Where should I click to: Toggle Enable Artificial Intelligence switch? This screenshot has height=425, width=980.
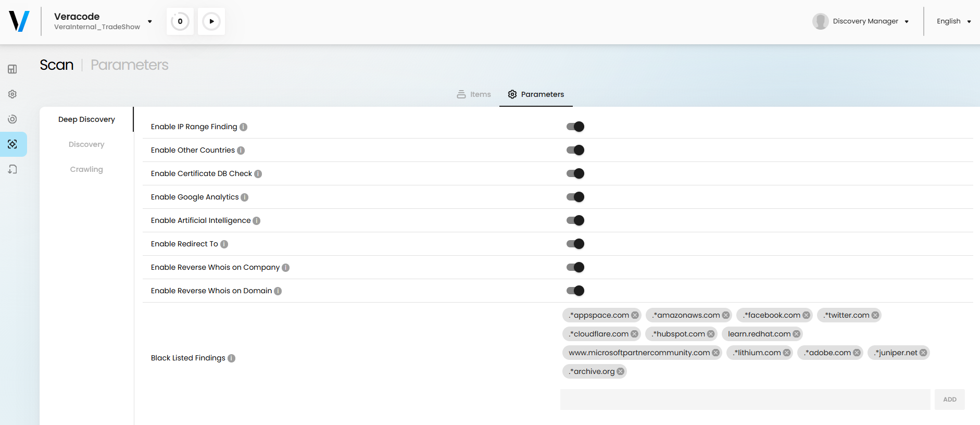click(x=575, y=220)
